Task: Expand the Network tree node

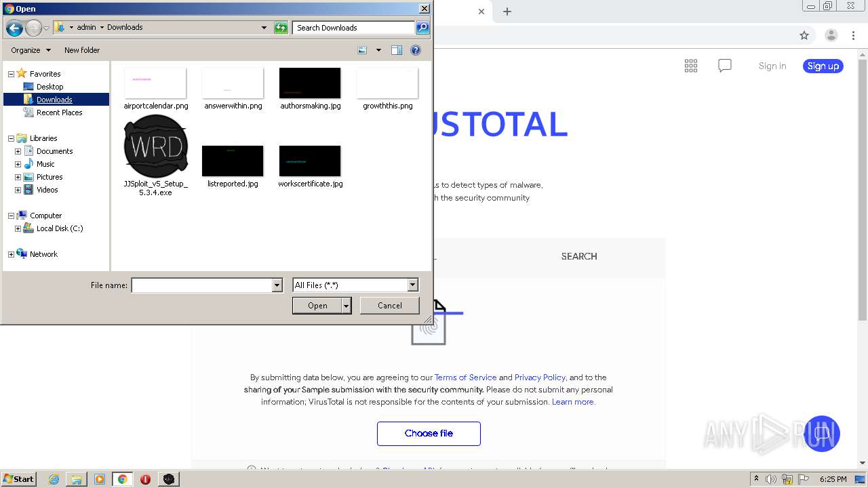Action: click(x=11, y=254)
